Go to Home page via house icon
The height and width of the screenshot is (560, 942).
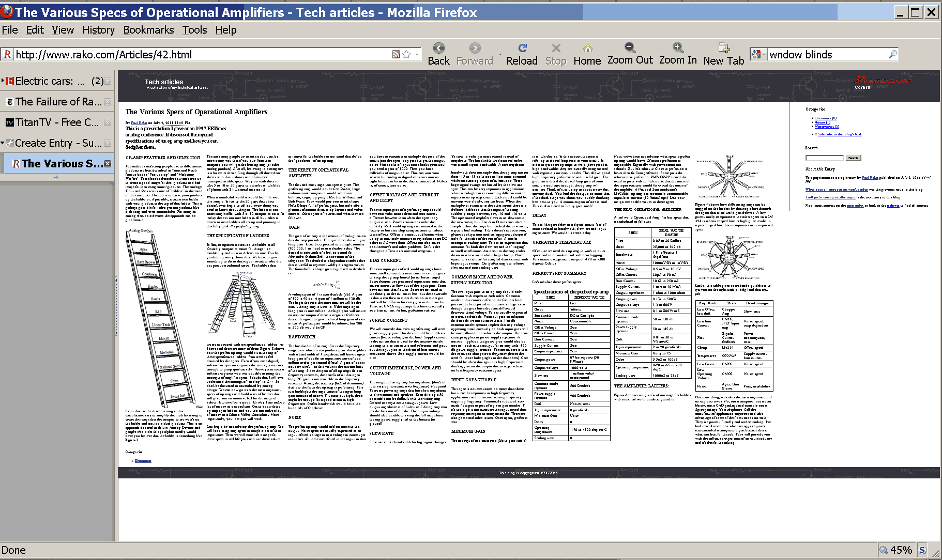(587, 48)
